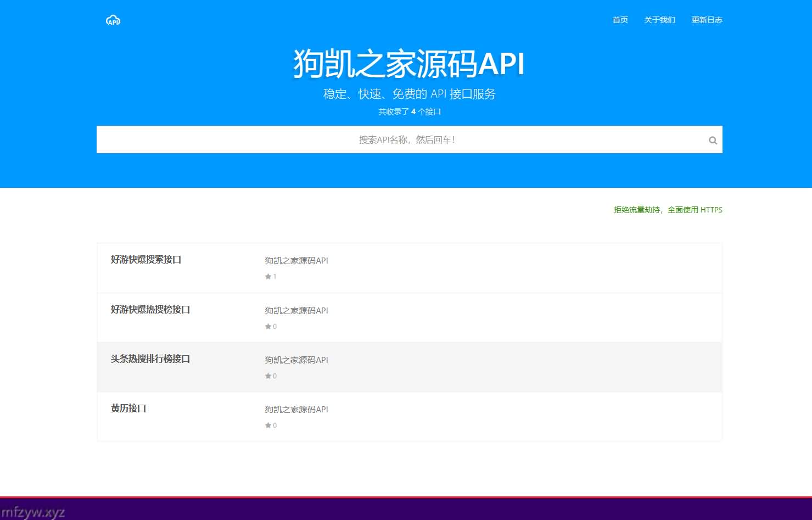Click the 共收录了 4 个接口 count text

pyautogui.click(x=409, y=111)
